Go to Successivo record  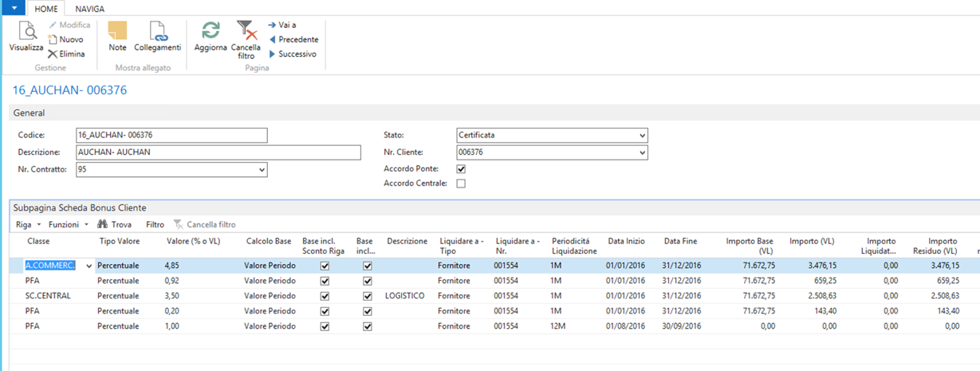(293, 53)
